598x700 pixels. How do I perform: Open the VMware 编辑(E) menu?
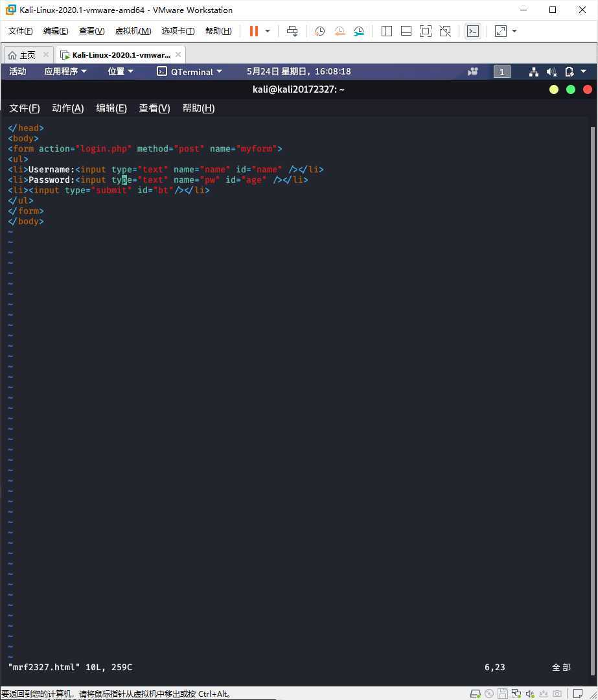point(56,31)
